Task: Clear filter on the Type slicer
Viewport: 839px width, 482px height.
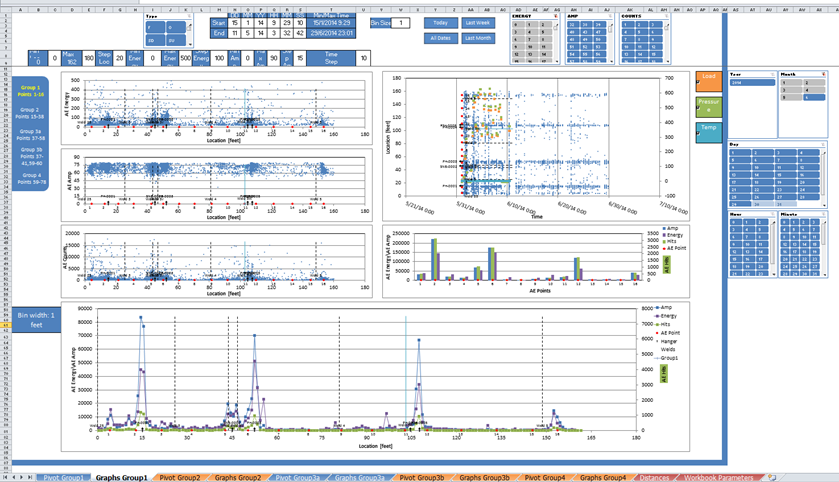Action: pos(189,17)
